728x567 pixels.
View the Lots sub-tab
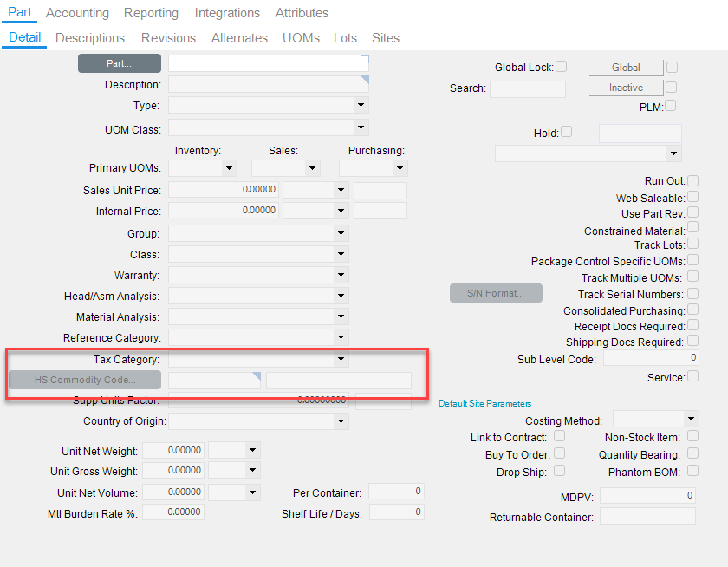click(345, 38)
